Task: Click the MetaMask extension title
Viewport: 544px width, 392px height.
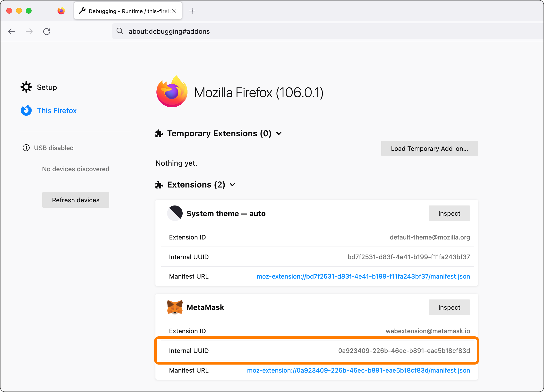Action: click(x=205, y=307)
